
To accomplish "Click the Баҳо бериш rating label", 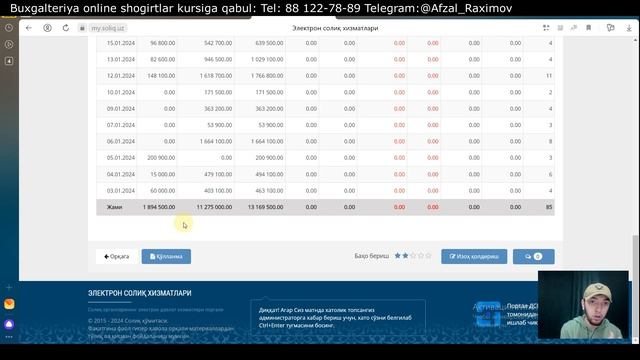I will pyautogui.click(x=371, y=256).
